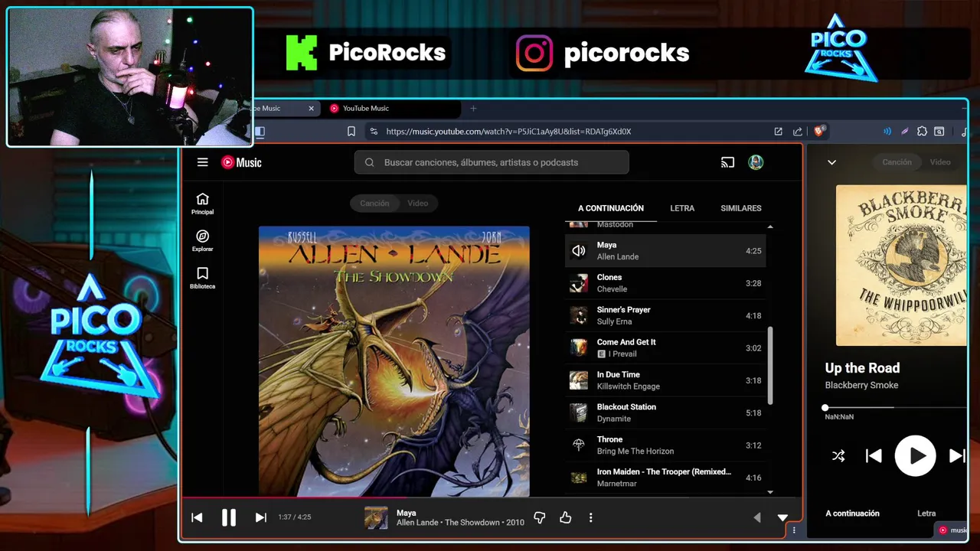Image resolution: width=980 pixels, height=551 pixels.
Task: Click the YouTube Music logo
Action: (x=241, y=162)
